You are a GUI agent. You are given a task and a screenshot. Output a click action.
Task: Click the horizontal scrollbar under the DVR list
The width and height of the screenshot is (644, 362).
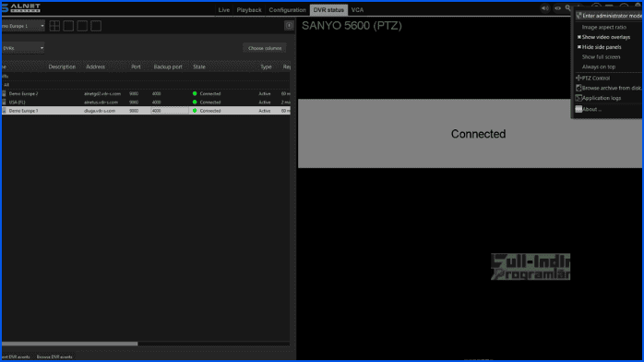[x=70, y=344]
